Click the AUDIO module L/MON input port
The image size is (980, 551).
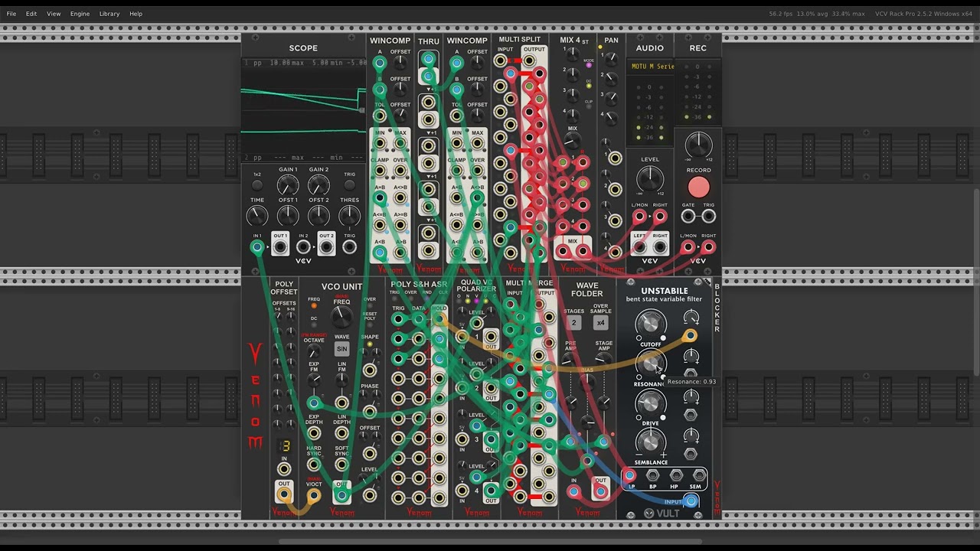[639, 217]
